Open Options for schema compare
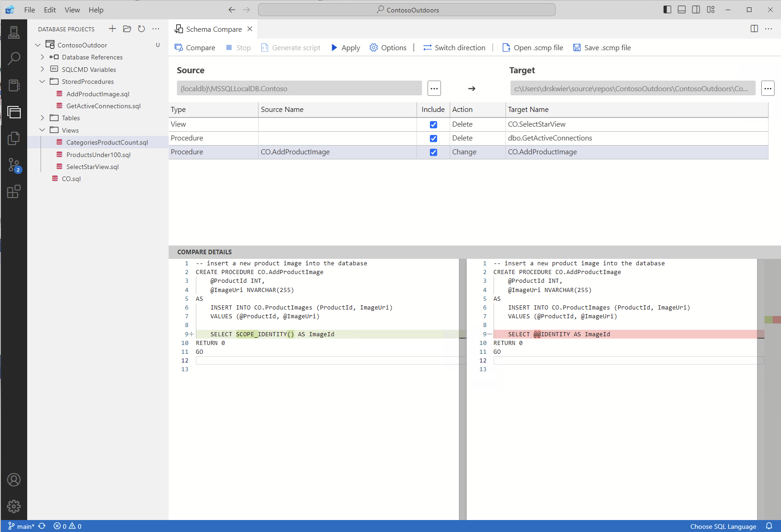 [x=388, y=47]
